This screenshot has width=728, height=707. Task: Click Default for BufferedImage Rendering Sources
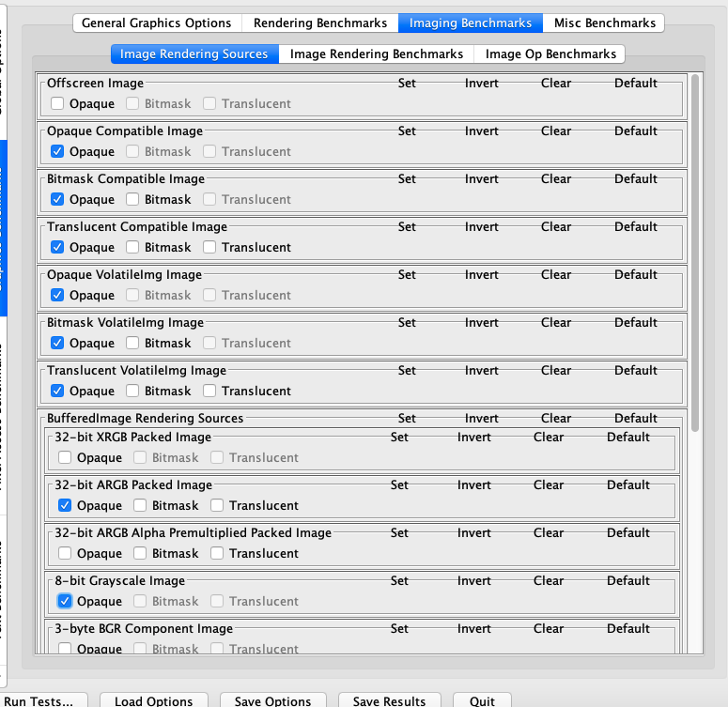636,418
